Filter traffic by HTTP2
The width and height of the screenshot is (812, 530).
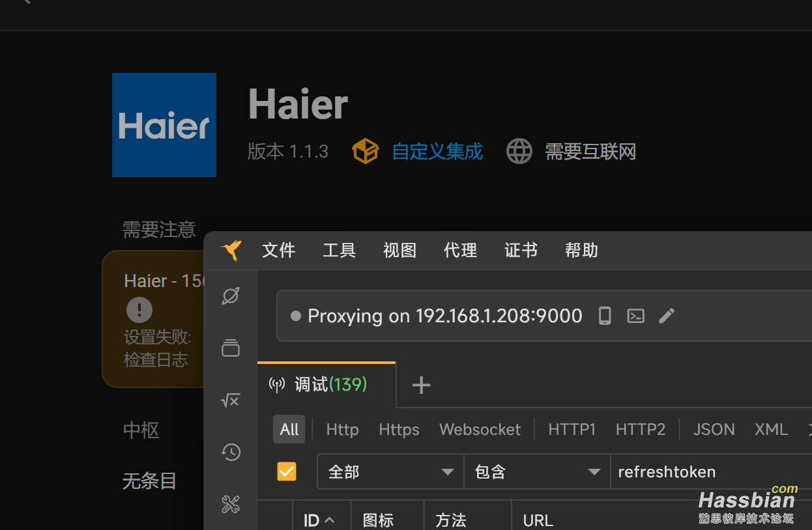pyautogui.click(x=641, y=430)
